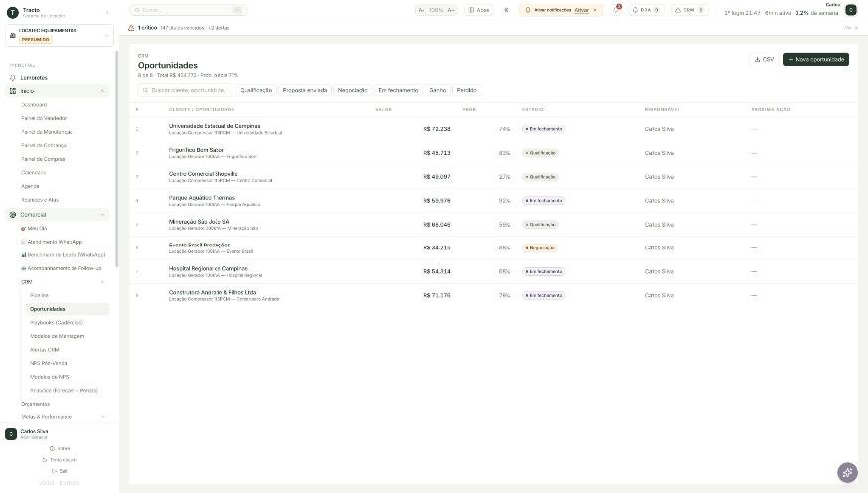Viewport: 868px width, 493px height.
Task: Click the Início grid icon
Action: (13, 91)
